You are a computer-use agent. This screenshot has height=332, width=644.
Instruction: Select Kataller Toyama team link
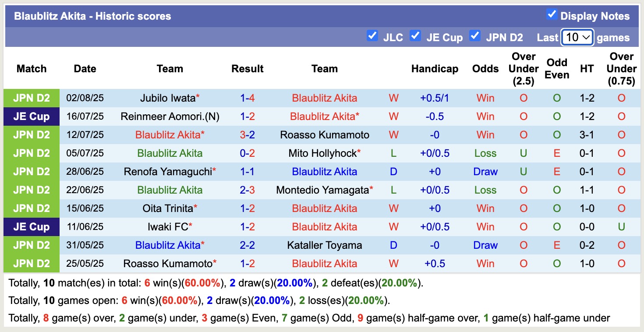point(325,245)
